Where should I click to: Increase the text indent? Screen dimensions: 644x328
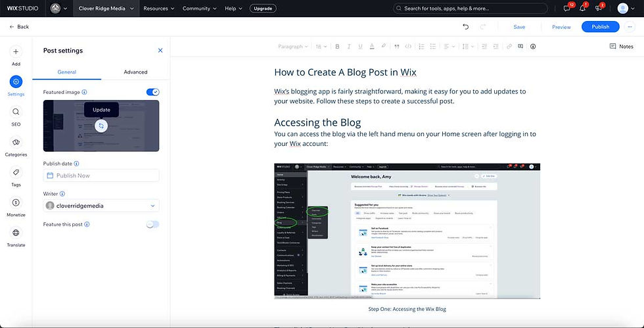pyautogui.click(x=495, y=47)
